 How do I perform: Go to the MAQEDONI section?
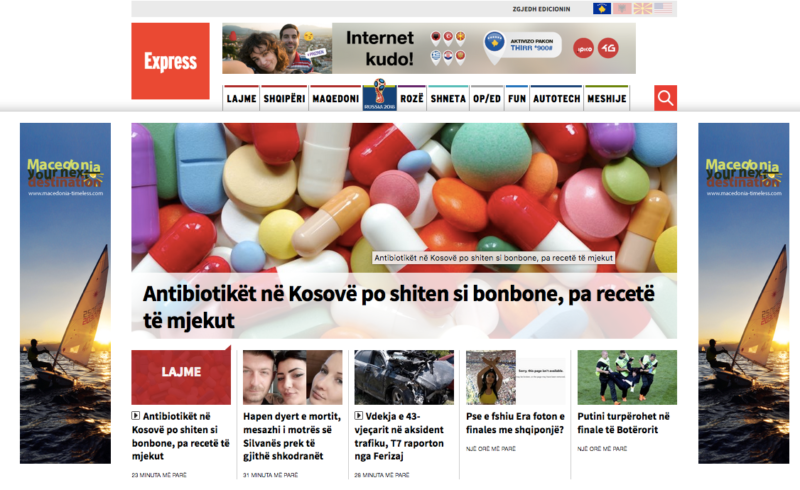pyautogui.click(x=336, y=99)
